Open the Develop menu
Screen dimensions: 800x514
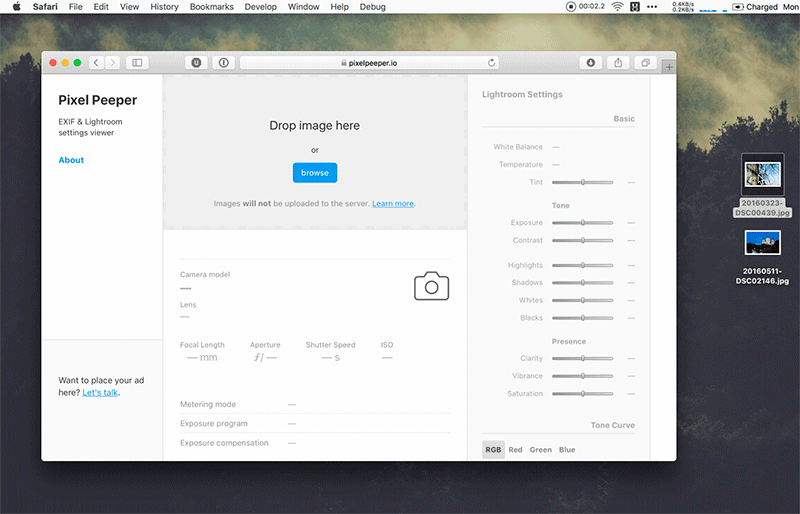coord(260,7)
